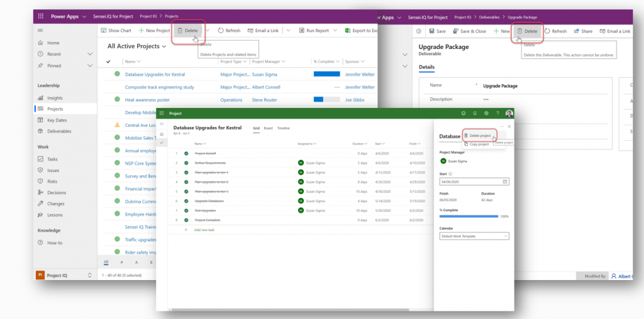The width and height of the screenshot is (644, 319).
Task: Open the Project app launcher in green header
Action: (x=162, y=113)
